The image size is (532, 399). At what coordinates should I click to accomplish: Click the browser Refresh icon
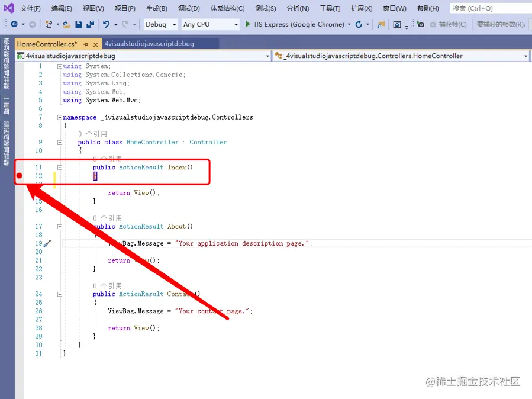tap(359, 24)
